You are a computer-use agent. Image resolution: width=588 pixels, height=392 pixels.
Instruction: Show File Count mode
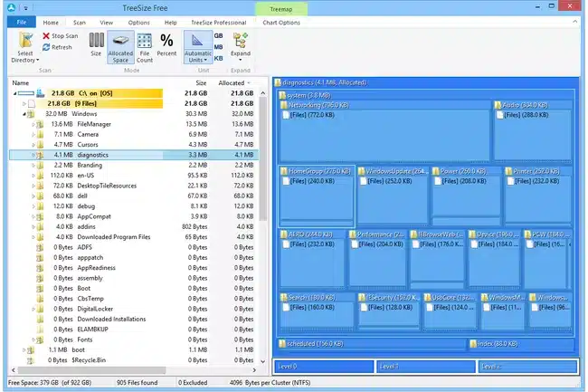click(x=145, y=45)
